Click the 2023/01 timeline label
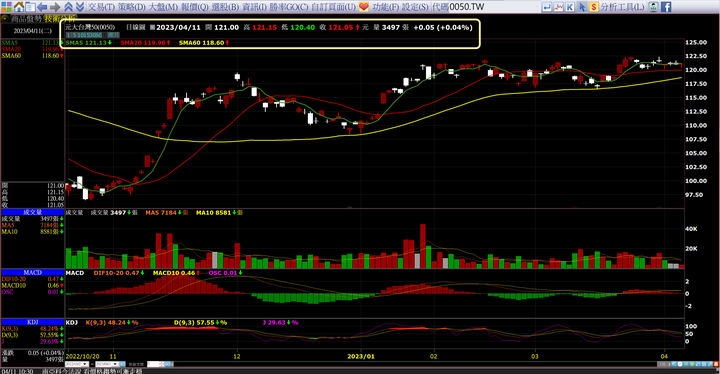Screen dimensions: 720x374 click(360, 357)
